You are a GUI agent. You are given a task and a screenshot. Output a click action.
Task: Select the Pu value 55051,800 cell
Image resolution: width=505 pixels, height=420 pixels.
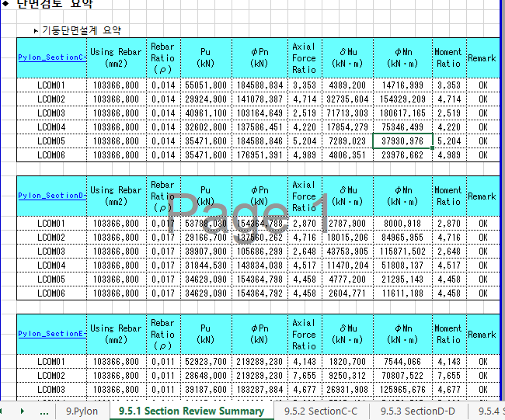coord(205,85)
